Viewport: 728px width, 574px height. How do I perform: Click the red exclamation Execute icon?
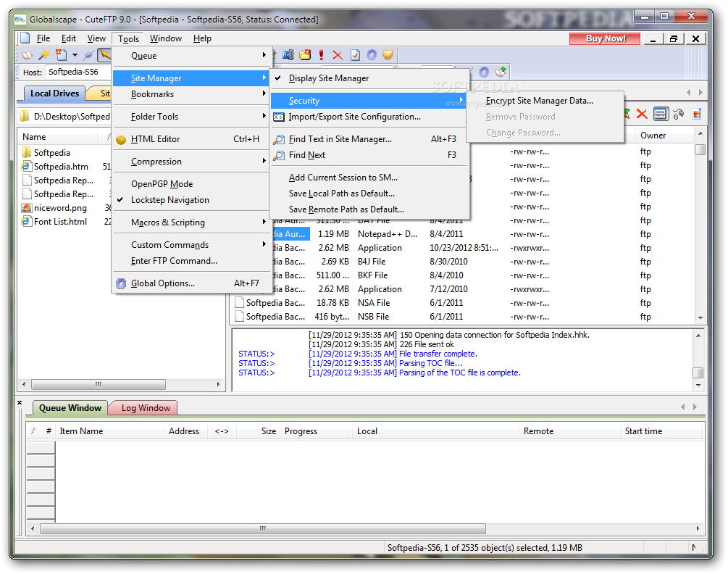[x=322, y=55]
